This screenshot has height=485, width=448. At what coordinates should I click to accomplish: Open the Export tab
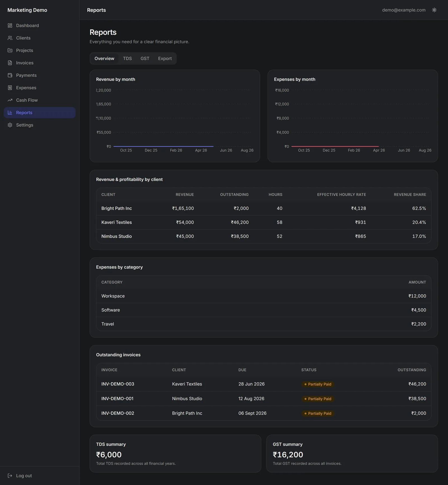coord(165,58)
